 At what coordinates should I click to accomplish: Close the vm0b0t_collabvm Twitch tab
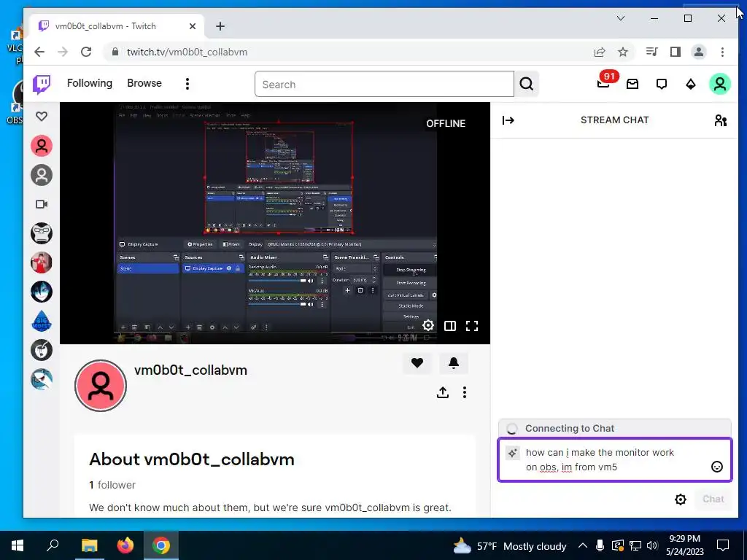(193, 26)
